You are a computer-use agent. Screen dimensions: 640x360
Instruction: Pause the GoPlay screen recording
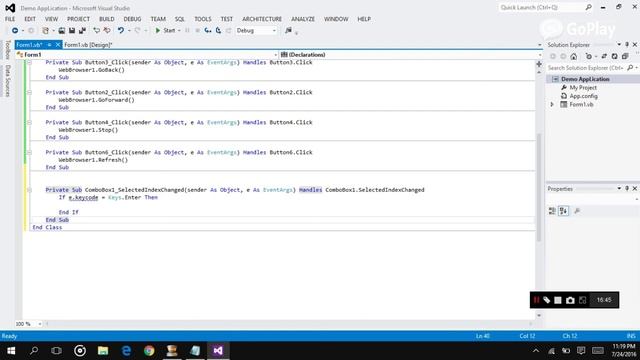pos(536,300)
